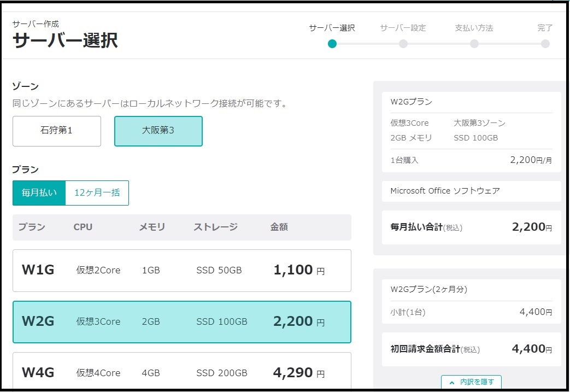570x392 pixels.
Task: Click SSD 100GB in the W2G row
Action: [222, 321]
